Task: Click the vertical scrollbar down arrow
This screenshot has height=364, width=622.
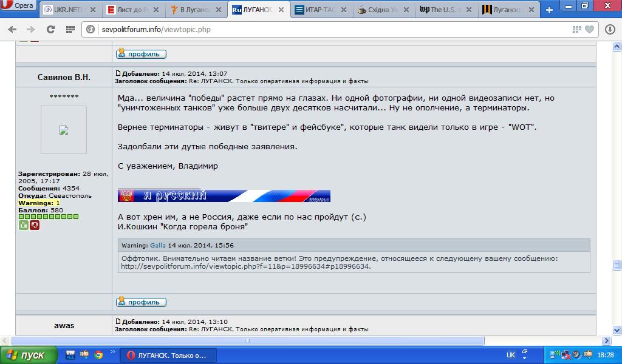Action: click(617, 331)
